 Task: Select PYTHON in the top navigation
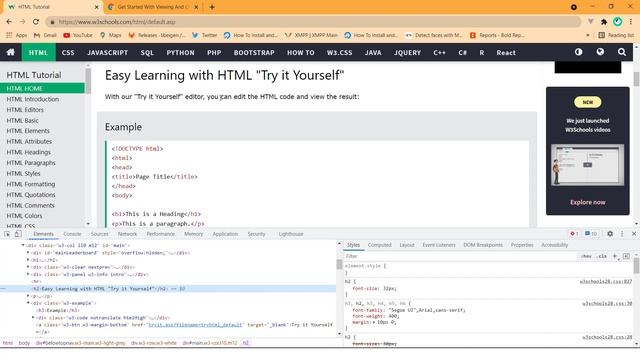point(180,52)
